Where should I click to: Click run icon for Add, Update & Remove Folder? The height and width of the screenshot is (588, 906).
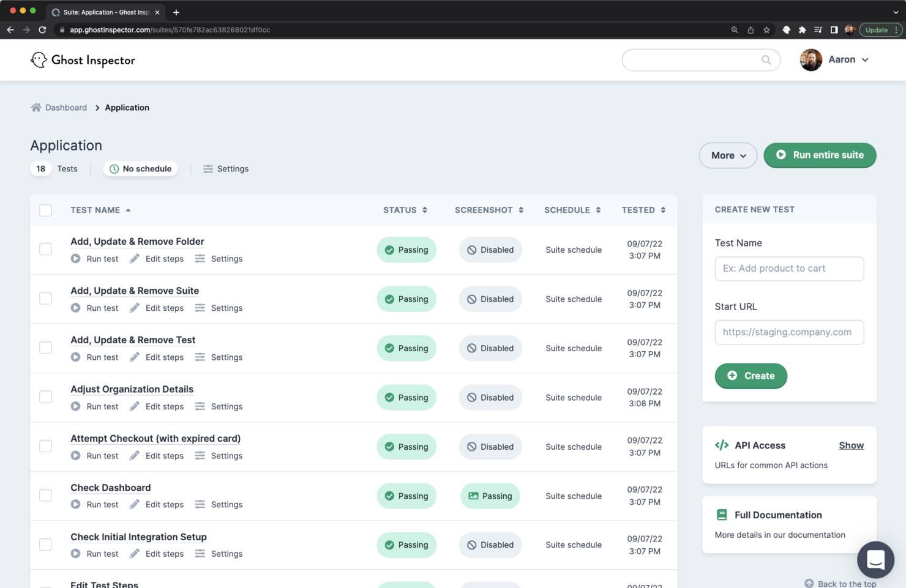[75, 259]
